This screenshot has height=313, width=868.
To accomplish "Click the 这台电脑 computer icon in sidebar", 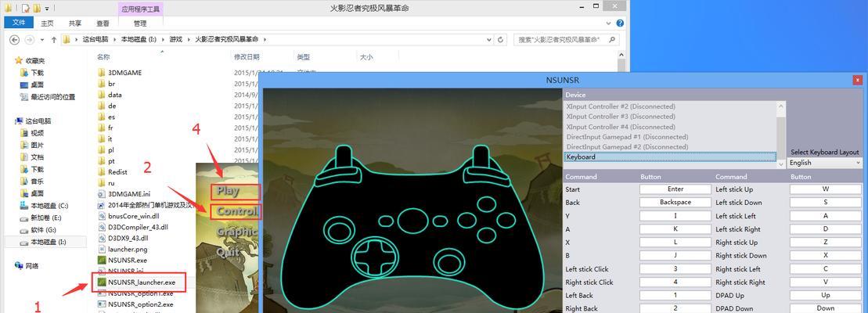I will [x=19, y=121].
